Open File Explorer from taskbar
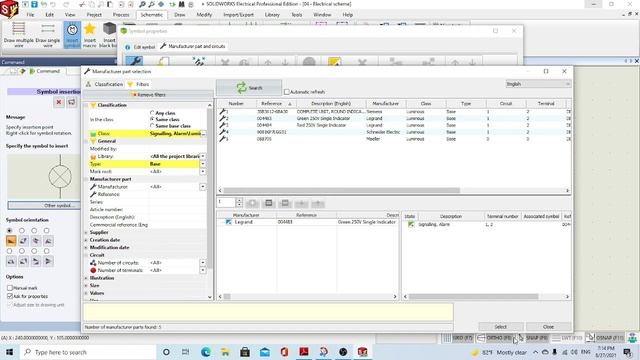Screen dimensions: 640x360 click(x=225, y=352)
